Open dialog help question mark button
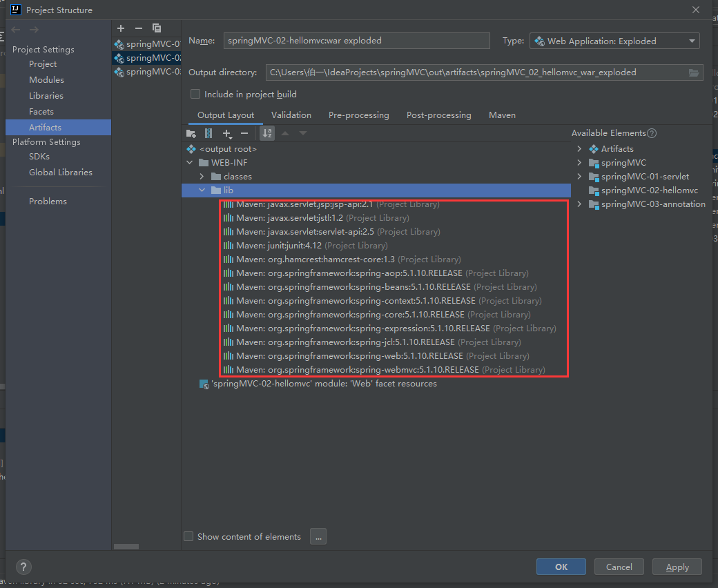 point(23,567)
